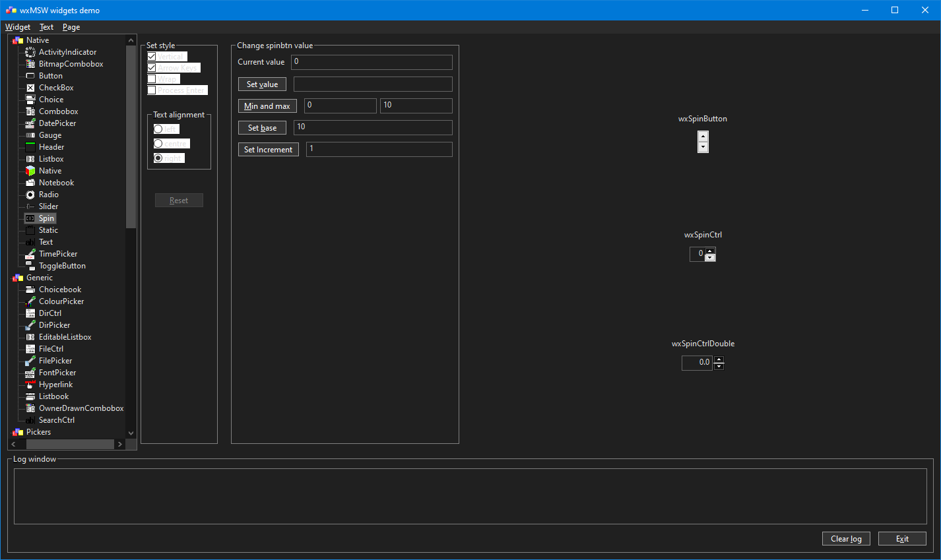
Task: Click inside the Set value text field
Action: 373,84
